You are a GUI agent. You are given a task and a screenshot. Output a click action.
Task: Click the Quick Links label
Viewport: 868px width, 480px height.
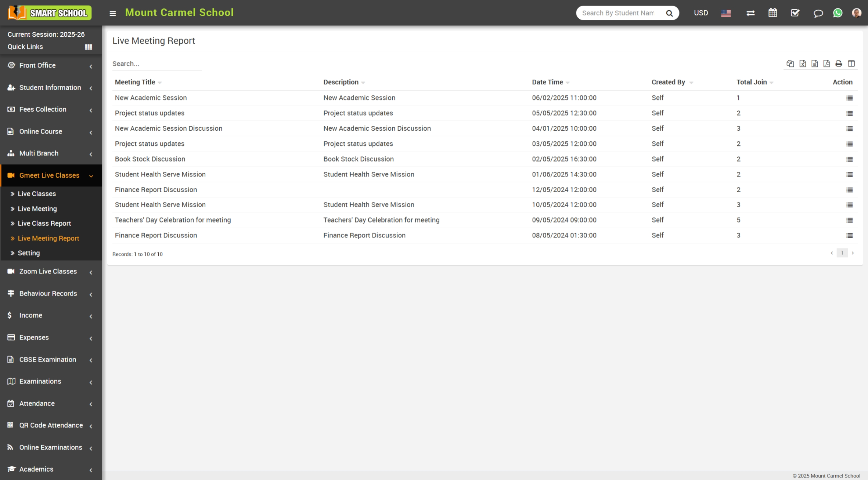pyautogui.click(x=25, y=47)
